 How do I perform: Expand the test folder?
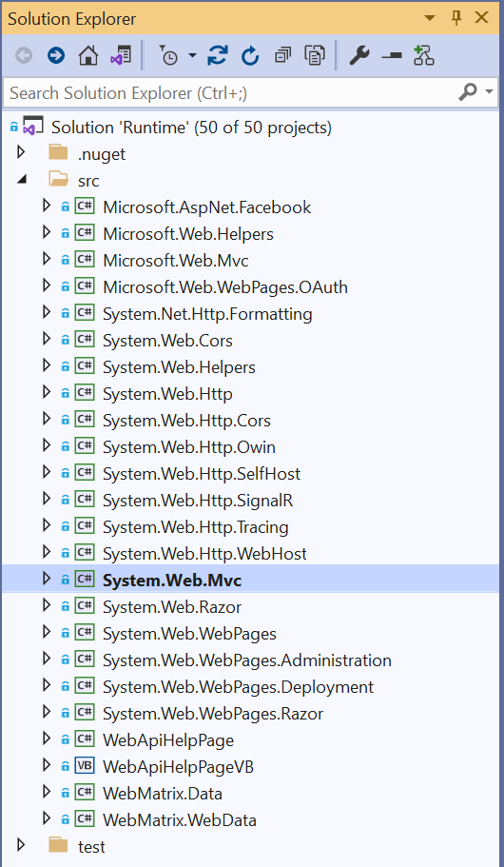point(21,845)
